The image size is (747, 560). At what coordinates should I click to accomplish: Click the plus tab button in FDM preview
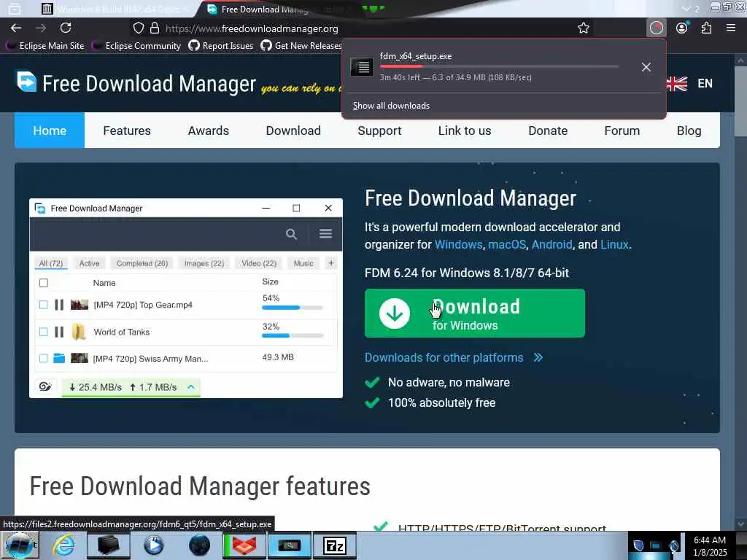click(331, 262)
